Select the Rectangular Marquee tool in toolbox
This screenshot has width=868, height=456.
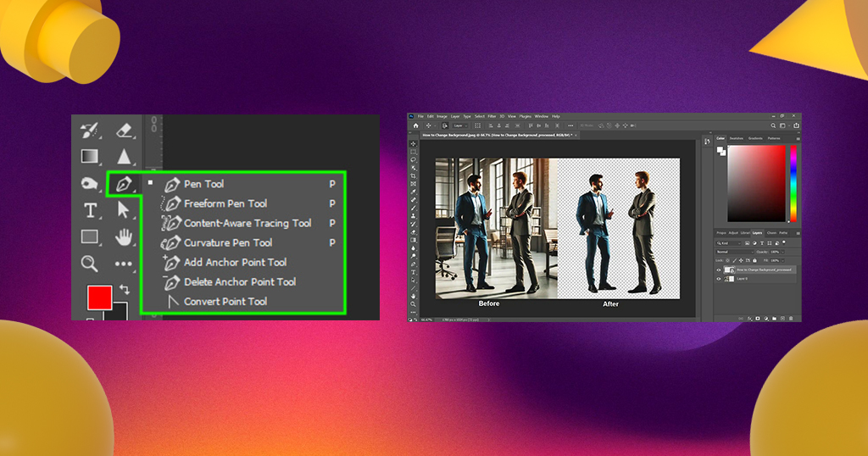click(413, 152)
